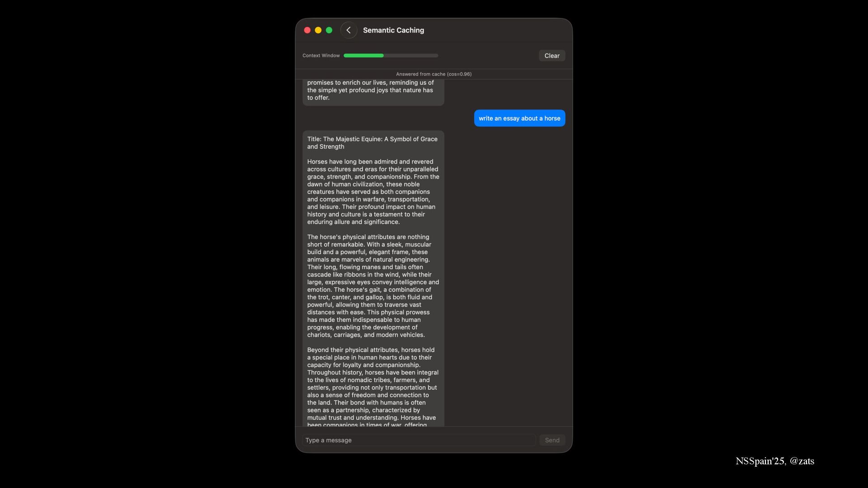Focus the "Type a message" input field
This screenshot has height=488, width=868.
[x=419, y=440]
